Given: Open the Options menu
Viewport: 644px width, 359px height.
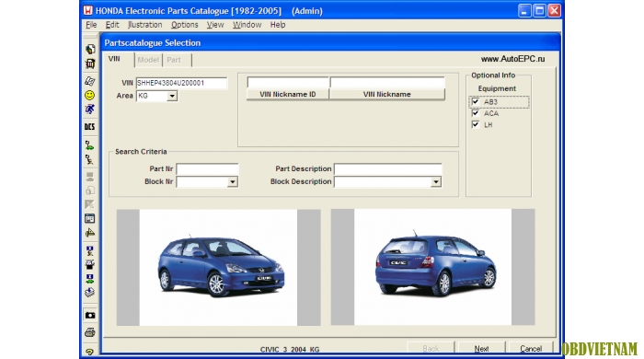Looking at the screenshot, I should point(184,25).
